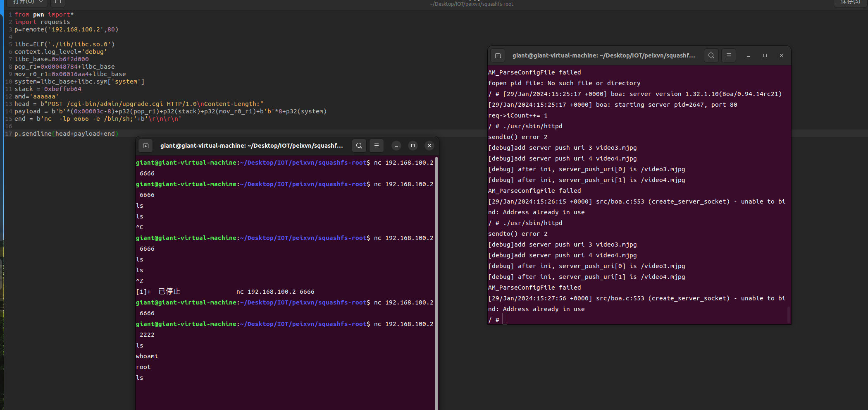Image resolution: width=868 pixels, height=410 pixels.
Task: Click the p.sendline(head+payload+end) line
Action: pyautogui.click(x=67, y=134)
